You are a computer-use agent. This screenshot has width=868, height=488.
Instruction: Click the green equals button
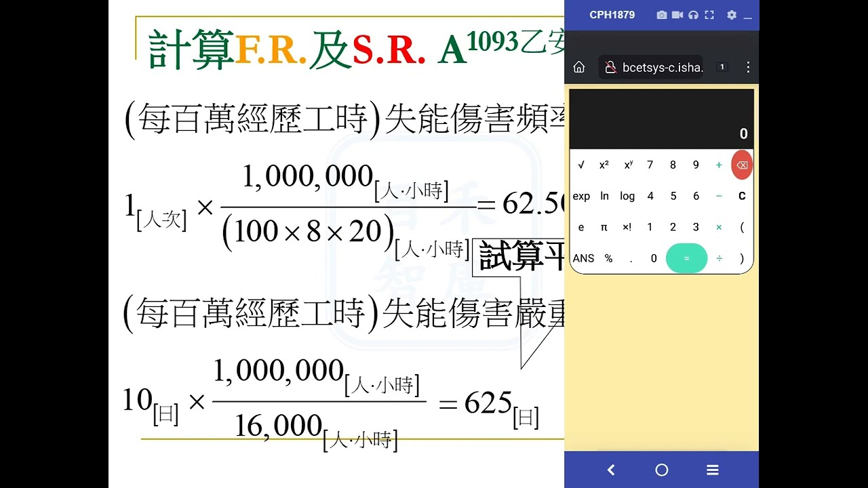686,258
